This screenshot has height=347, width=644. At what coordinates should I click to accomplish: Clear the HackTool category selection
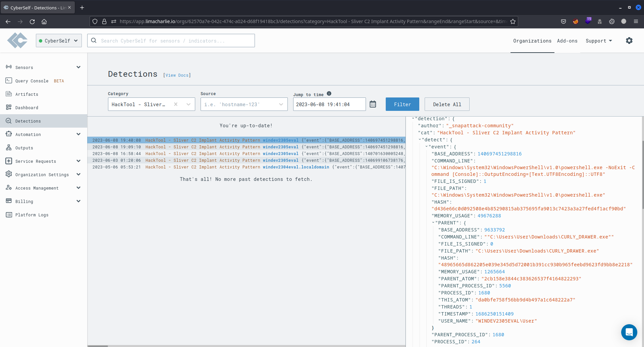point(175,104)
